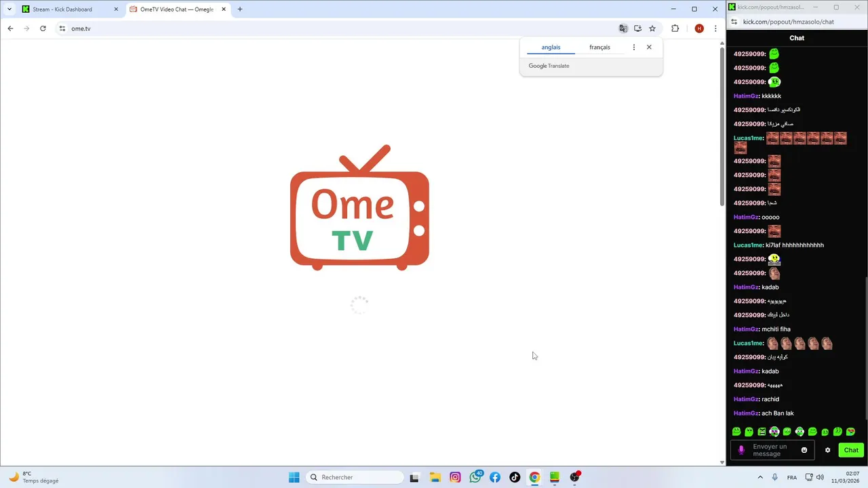Open TikTok from the taskbar

(515, 477)
